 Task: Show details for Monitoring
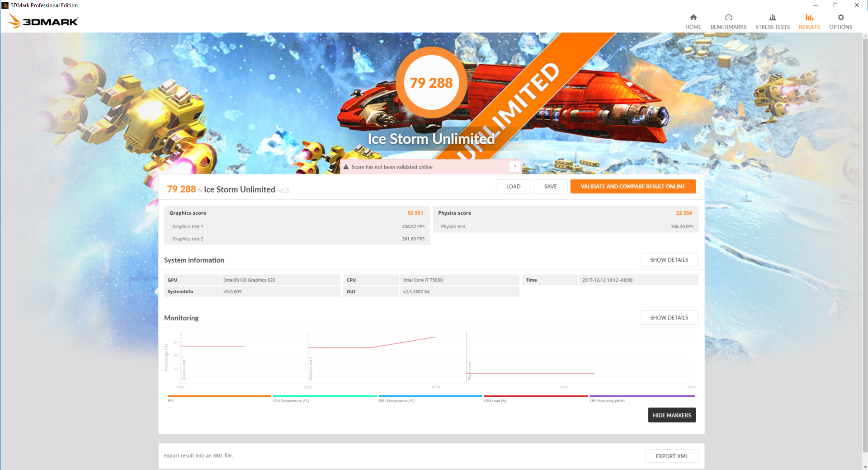(669, 318)
